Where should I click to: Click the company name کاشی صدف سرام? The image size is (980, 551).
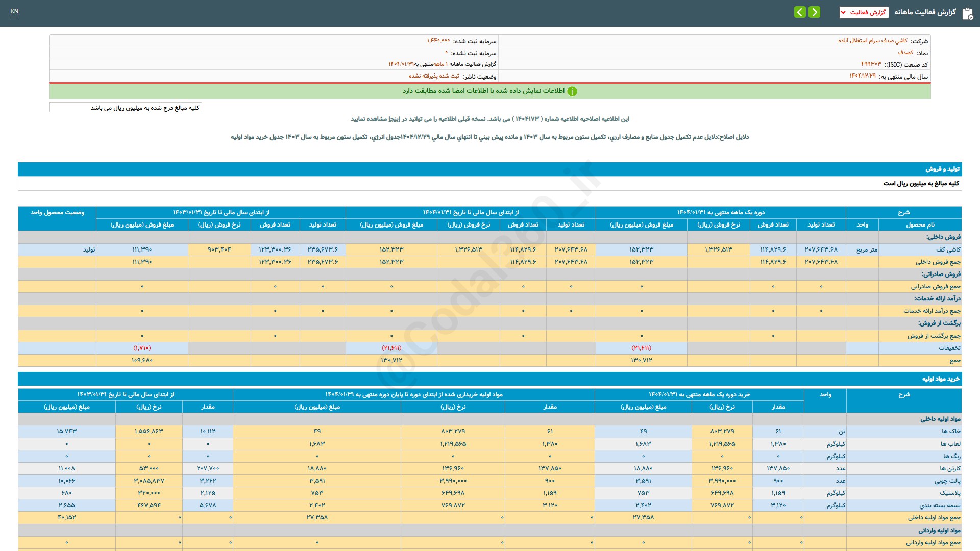872,41
